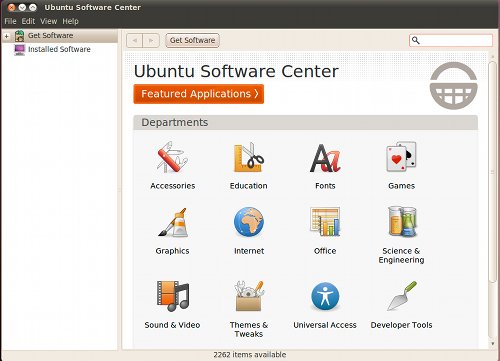Click the Accessories label

(x=173, y=186)
